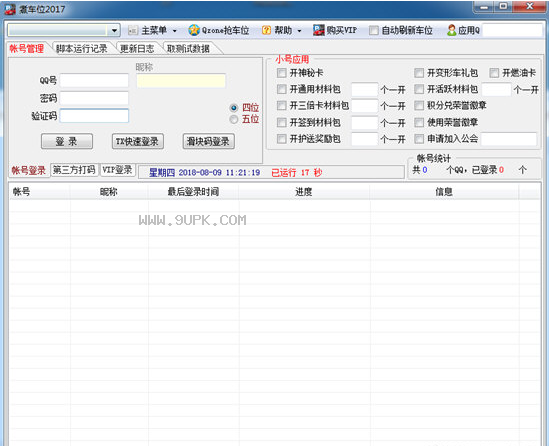Enable 自动刷新车位 checkbox

[x=374, y=30]
